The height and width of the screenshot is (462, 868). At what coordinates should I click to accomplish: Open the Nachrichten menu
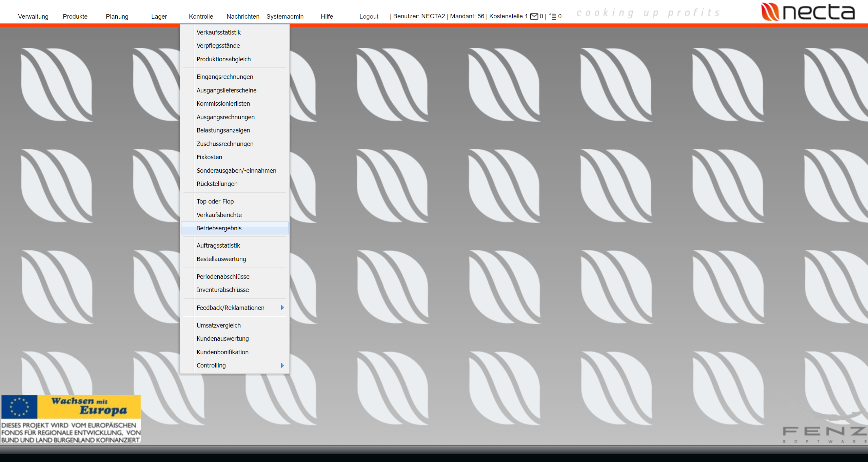tap(243, 16)
